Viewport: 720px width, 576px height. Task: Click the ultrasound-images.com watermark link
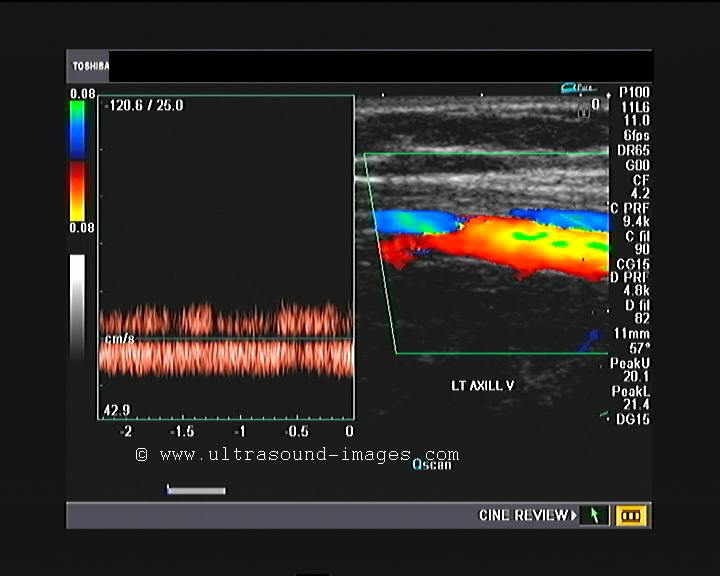click(x=297, y=454)
